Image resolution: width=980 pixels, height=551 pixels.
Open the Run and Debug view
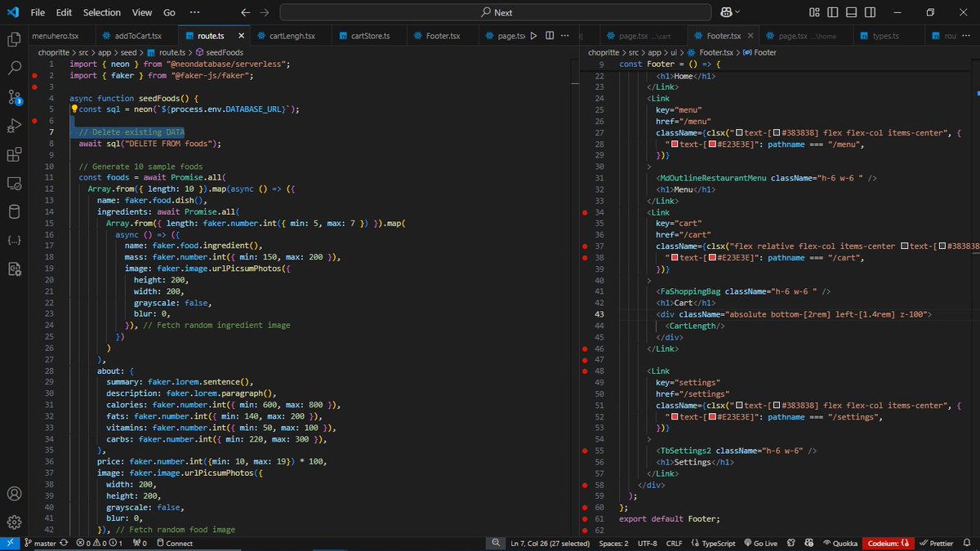click(x=13, y=126)
